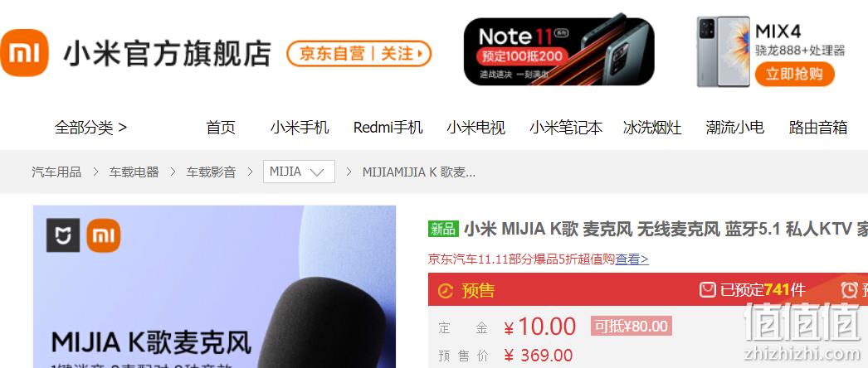Expand 全部分类 category menu
Viewport: 868px width, 368px height.
90,128
